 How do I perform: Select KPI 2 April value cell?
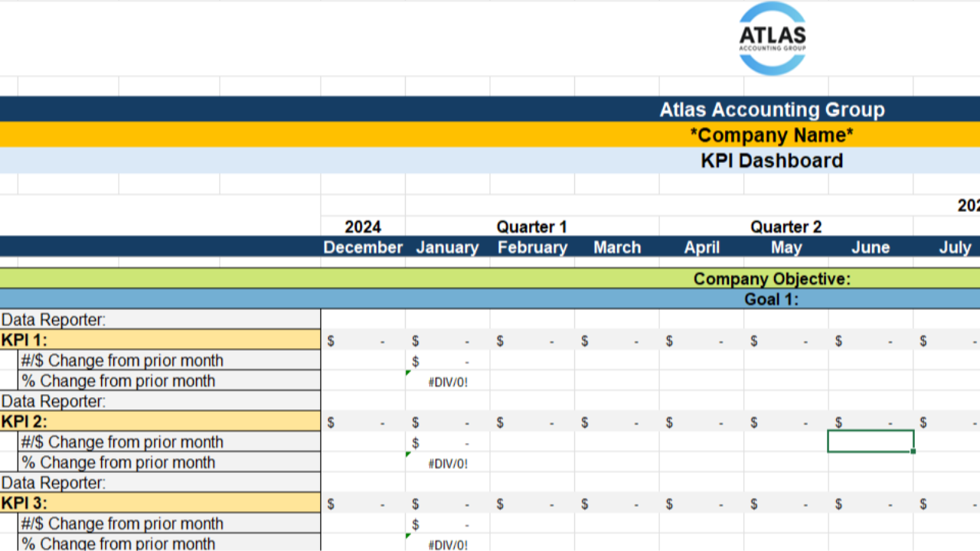pos(701,422)
